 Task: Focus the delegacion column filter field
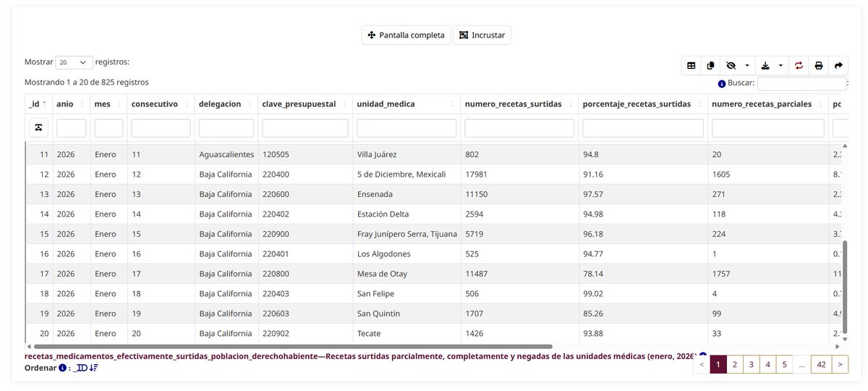(226, 127)
